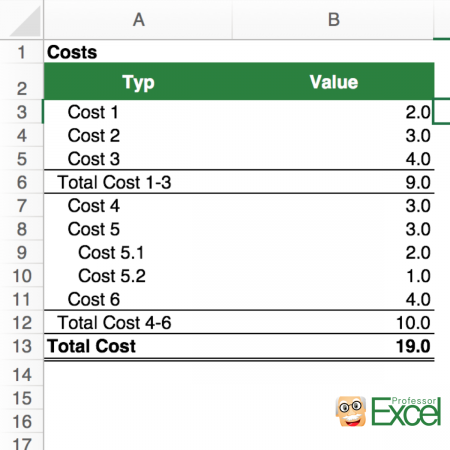Select the bold Total Cost cell
This screenshot has height=450, width=450.
tap(138, 346)
